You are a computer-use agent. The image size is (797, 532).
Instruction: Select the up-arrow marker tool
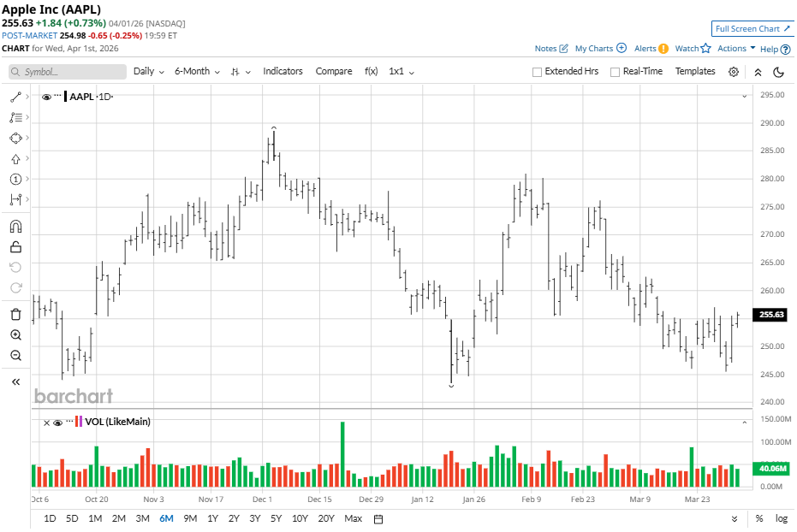pos(15,159)
